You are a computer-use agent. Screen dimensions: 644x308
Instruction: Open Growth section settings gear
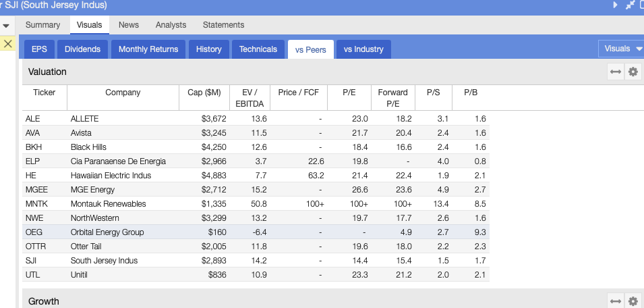click(633, 301)
